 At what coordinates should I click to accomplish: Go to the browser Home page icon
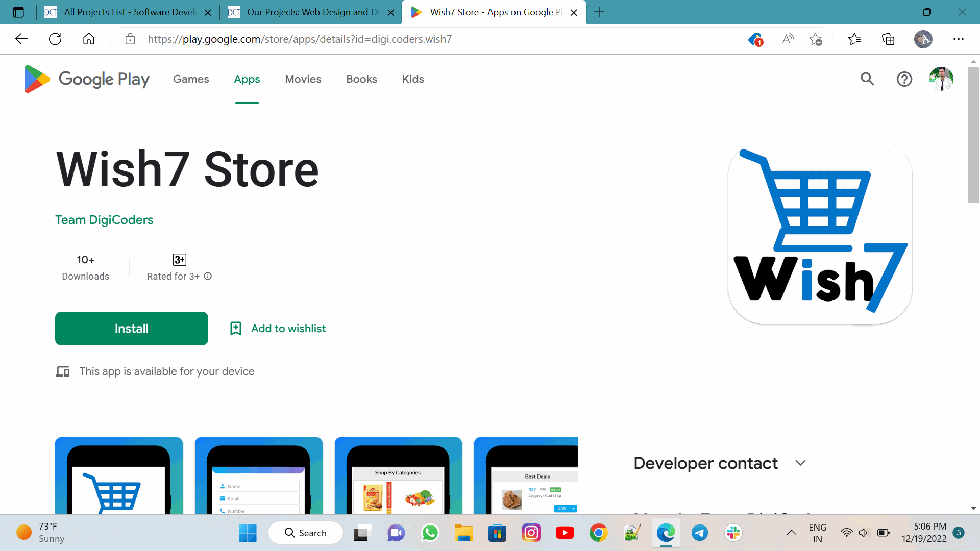(x=89, y=39)
